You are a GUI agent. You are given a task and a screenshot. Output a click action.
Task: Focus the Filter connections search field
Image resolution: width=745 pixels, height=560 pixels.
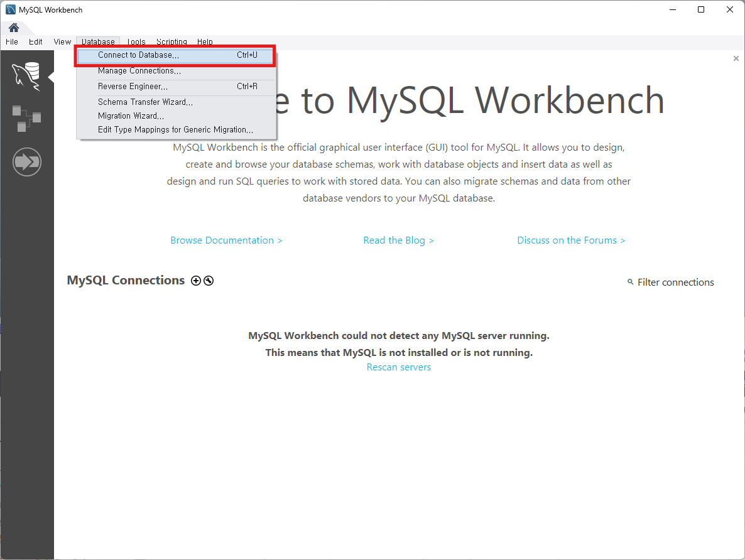pos(676,282)
